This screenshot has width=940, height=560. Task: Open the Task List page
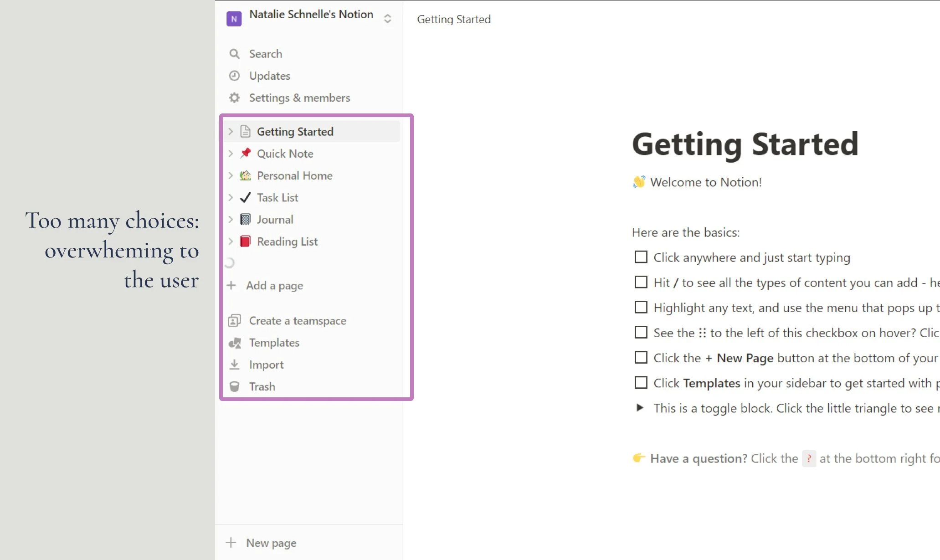tap(277, 197)
